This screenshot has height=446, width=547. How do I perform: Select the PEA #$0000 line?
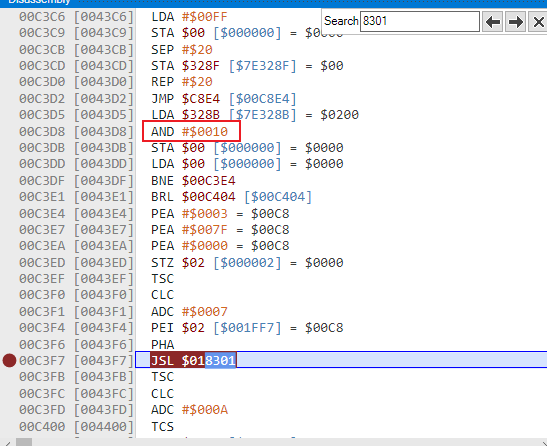tap(220, 246)
